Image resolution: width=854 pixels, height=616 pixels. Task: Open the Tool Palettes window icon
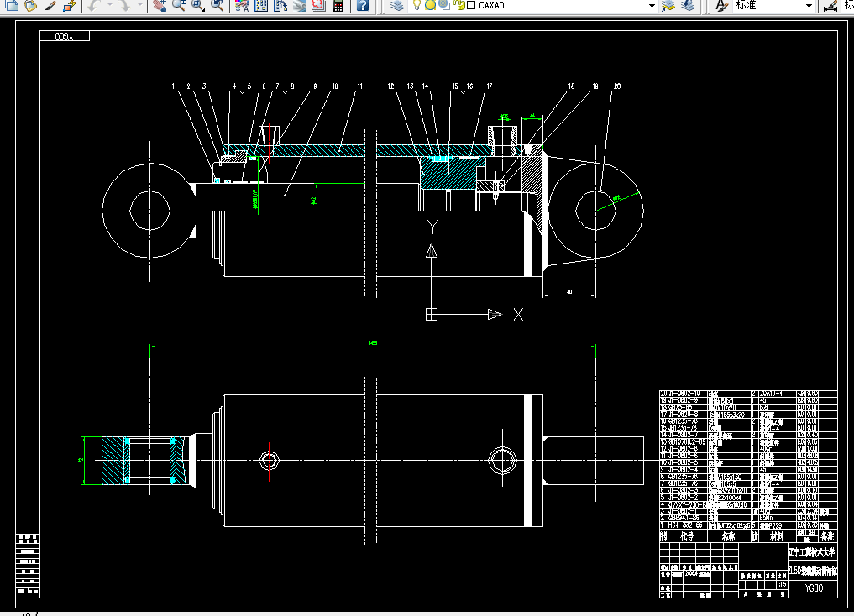[280, 5]
